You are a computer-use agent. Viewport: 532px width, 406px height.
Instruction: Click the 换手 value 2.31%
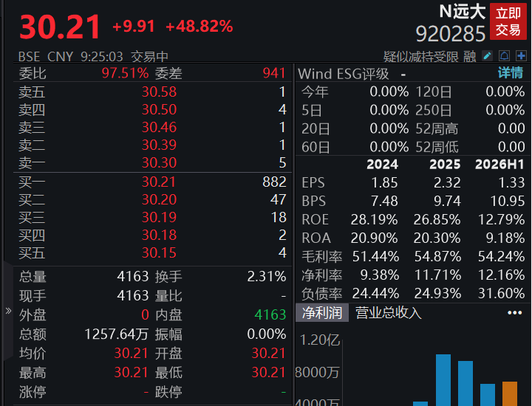point(266,277)
